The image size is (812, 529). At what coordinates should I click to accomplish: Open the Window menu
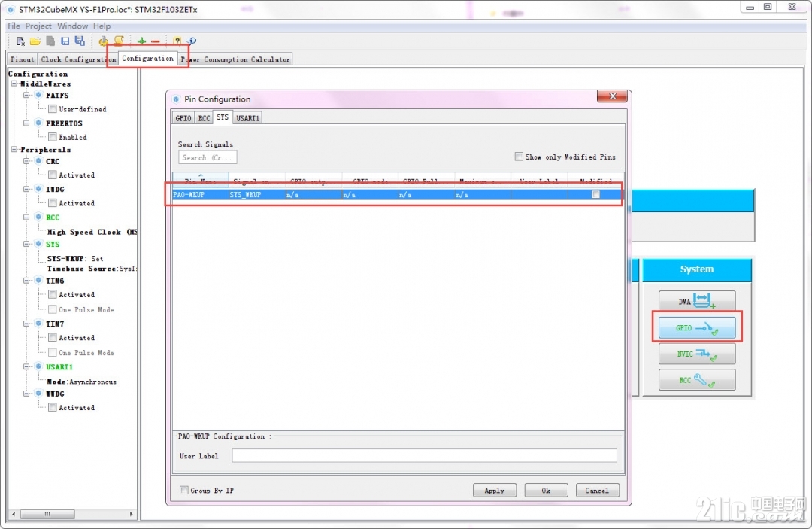point(72,26)
